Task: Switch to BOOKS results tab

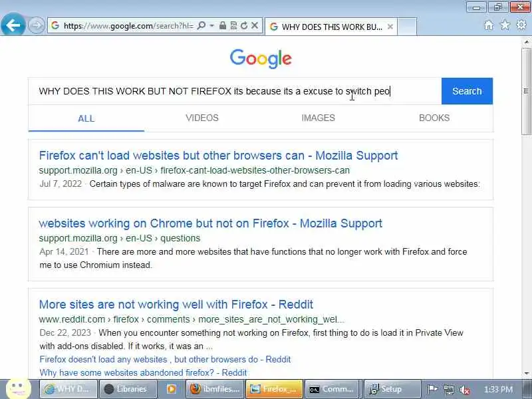Action: 434,118
